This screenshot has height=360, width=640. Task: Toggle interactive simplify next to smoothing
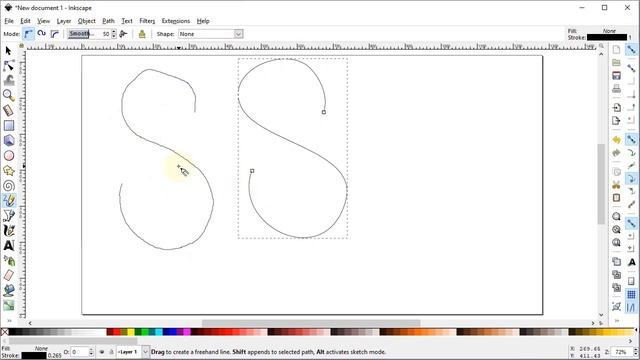[x=123, y=34]
